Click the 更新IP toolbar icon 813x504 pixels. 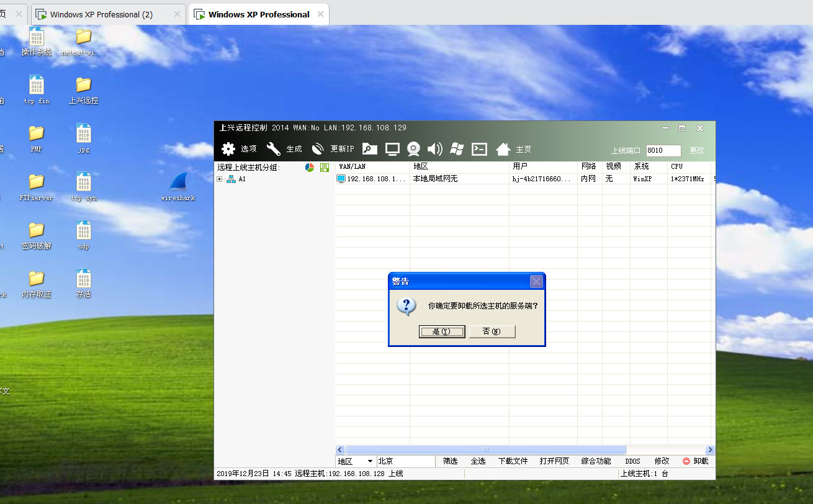318,149
